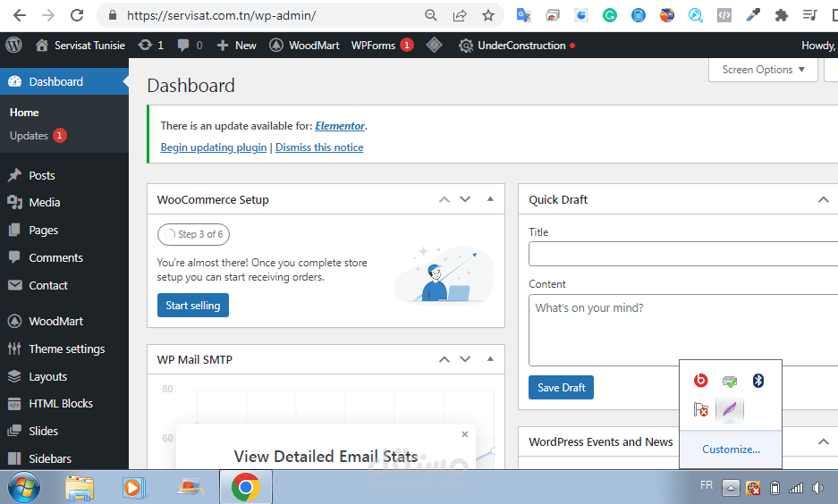
Task: Open Pages in the sidebar
Action: [x=43, y=231]
